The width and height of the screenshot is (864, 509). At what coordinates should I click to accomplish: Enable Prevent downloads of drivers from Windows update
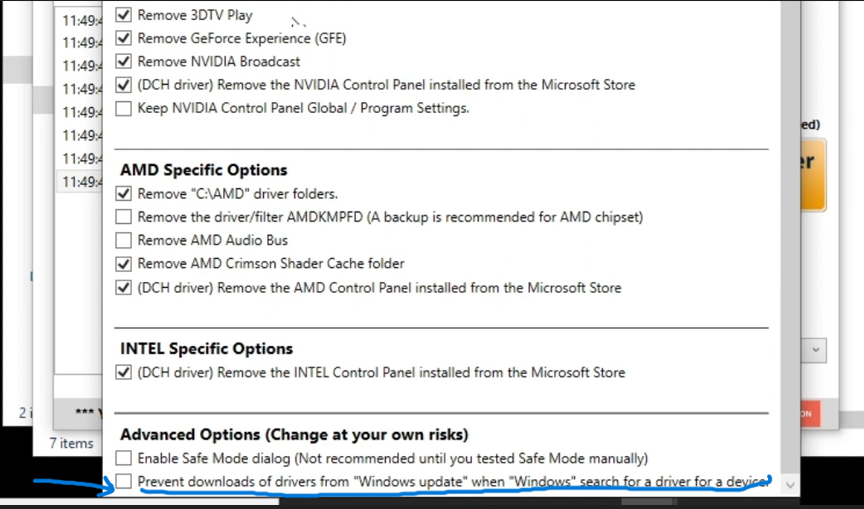(123, 481)
